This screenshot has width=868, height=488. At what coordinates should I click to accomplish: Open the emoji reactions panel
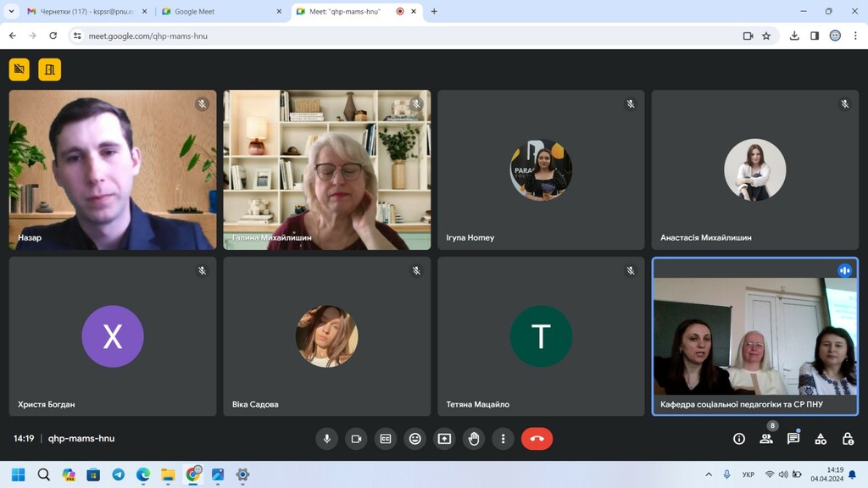click(415, 439)
